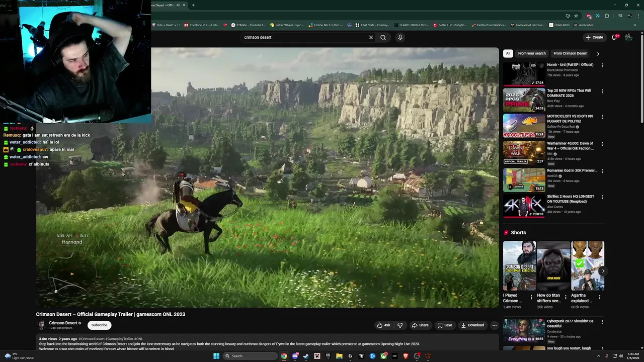Screen dimensions: 644x362
Task: Show hidden system tray icons
Action: tap(599, 356)
